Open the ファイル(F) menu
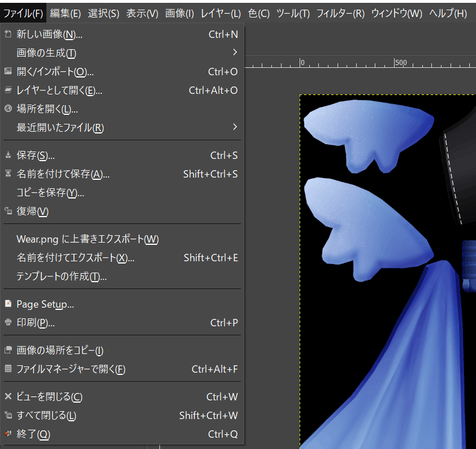The height and width of the screenshot is (449, 476). 23,14
